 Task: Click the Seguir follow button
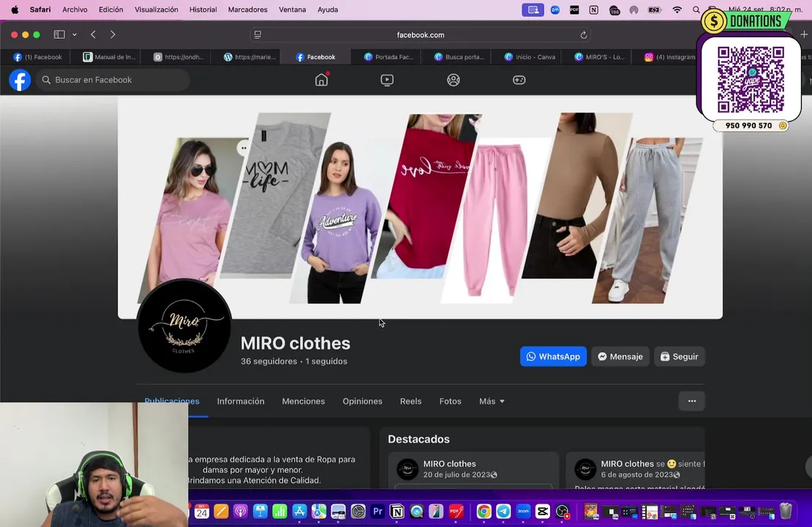pyautogui.click(x=679, y=356)
